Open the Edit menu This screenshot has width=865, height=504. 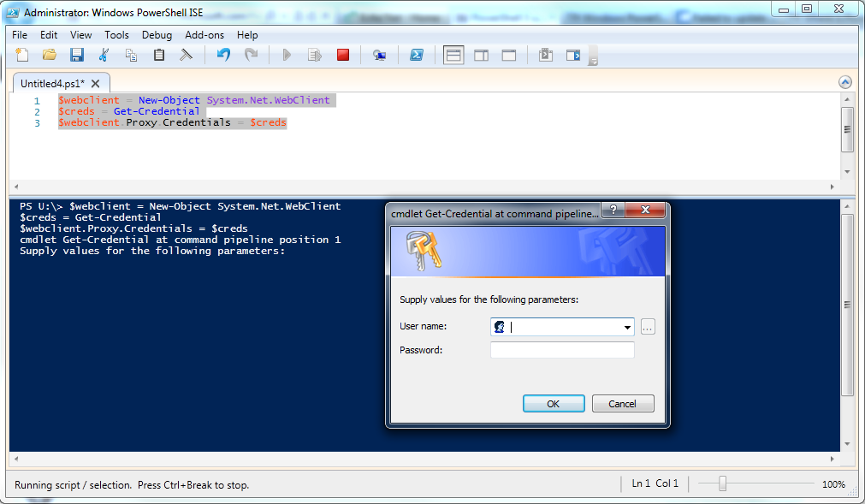point(49,35)
